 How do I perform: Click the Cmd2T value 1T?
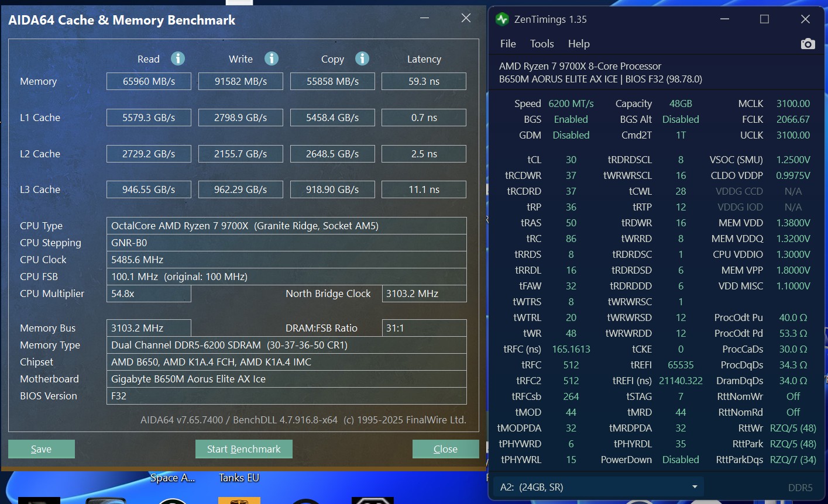tap(681, 135)
